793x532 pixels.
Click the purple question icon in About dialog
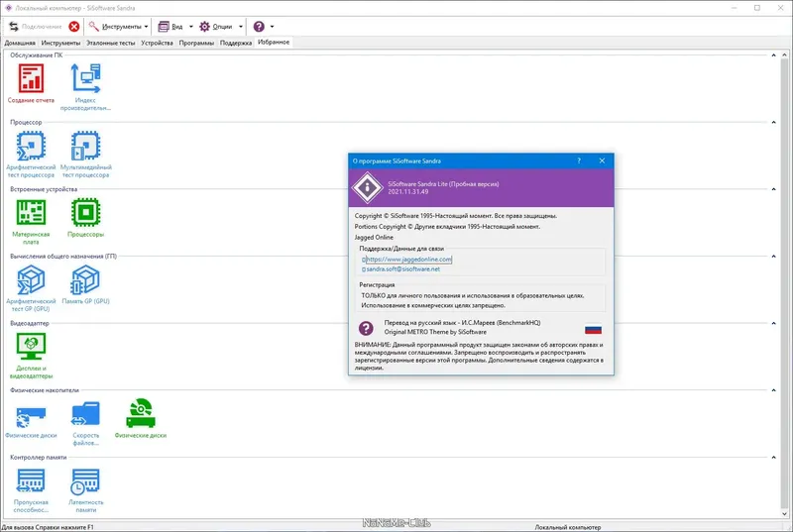[366, 328]
